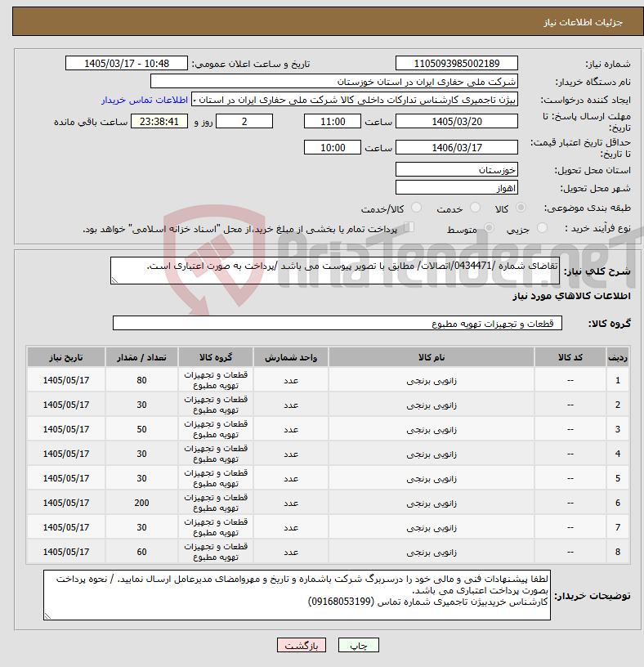Click quantity 50 in row 3
This screenshot has width=644, height=667.
[x=141, y=429]
